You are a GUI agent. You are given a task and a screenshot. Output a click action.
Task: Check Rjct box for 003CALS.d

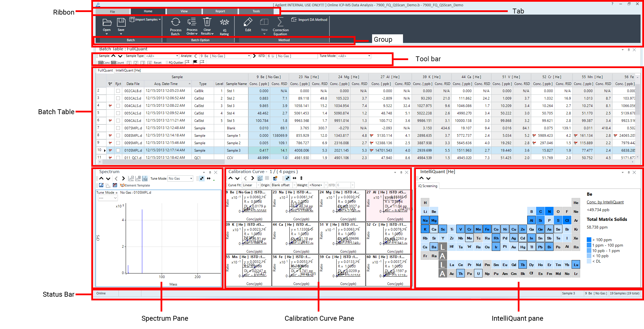point(118,98)
